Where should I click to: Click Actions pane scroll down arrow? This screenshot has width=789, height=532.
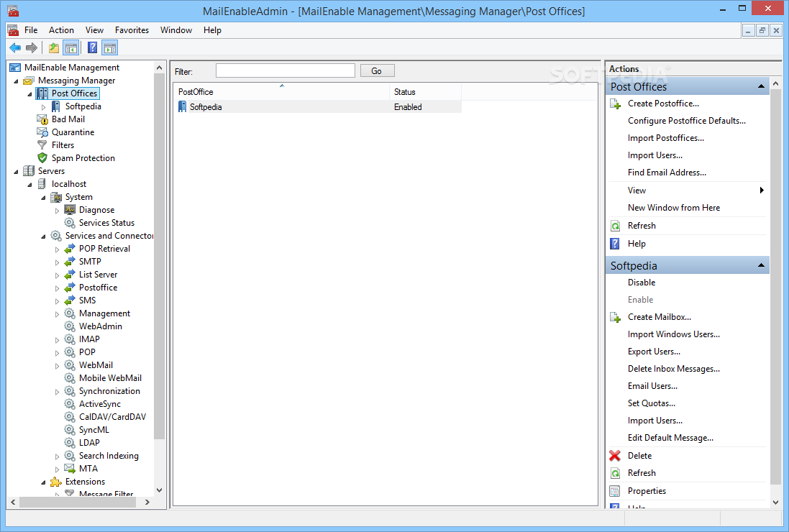click(x=775, y=503)
